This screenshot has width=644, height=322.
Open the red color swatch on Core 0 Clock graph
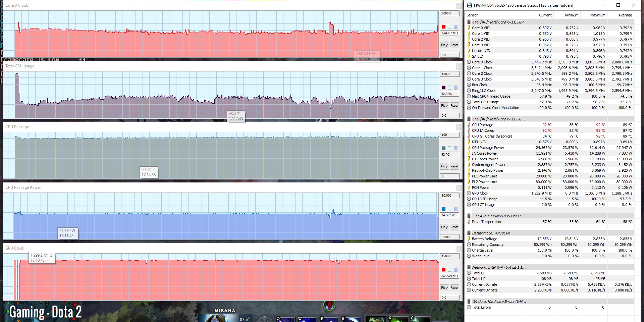pos(443,27)
